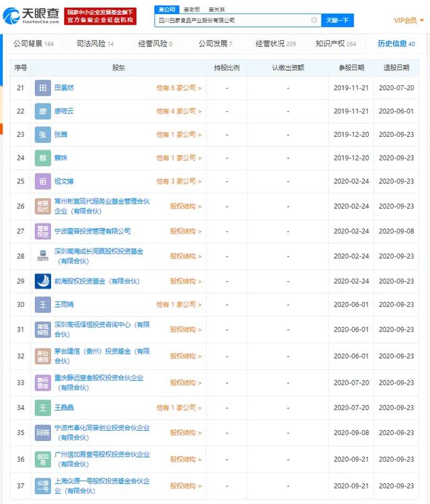430x504 pixels.
Task: Click the 蔡 avatar icon in row 24
Action: coord(43,158)
